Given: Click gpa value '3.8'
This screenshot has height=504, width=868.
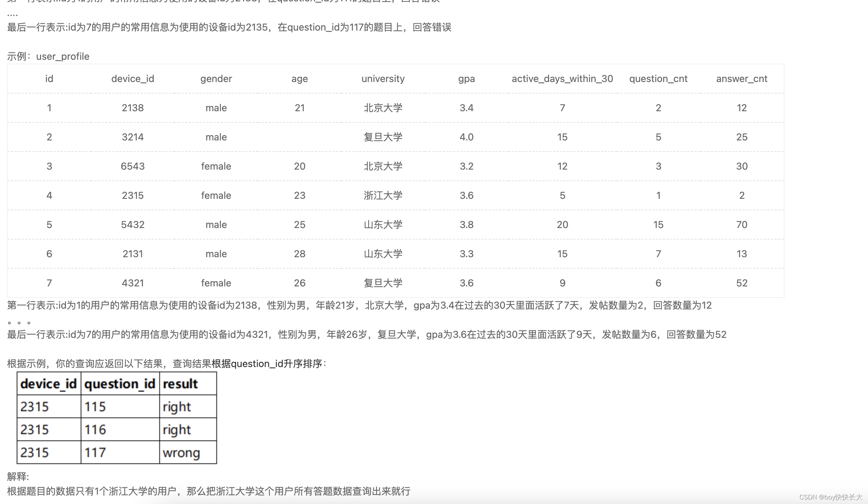Looking at the screenshot, I should tap(466, 225).
